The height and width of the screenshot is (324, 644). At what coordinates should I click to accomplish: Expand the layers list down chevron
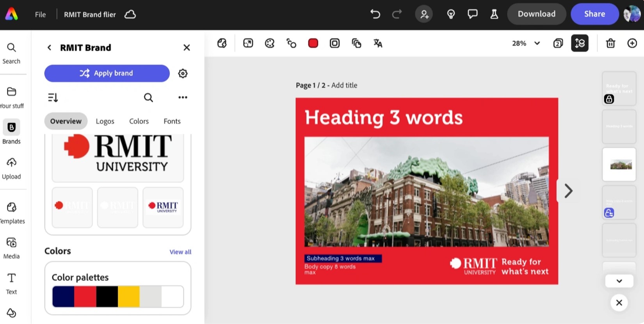tap(619, 281)
